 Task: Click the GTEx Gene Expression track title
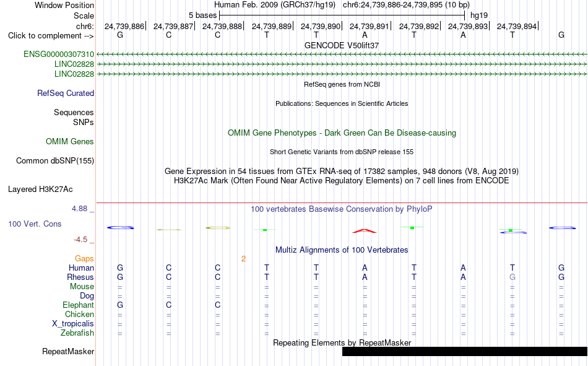pyautogui.click(x=342, y=171)
